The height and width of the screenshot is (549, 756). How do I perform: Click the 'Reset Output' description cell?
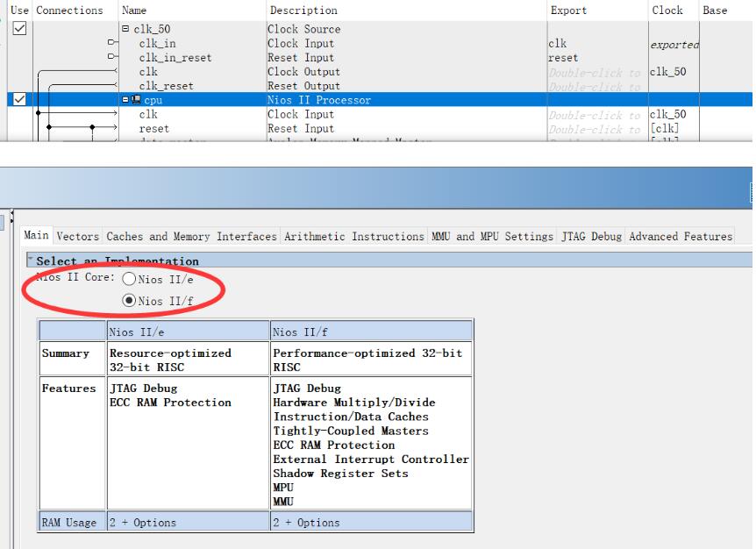(303, 86)
